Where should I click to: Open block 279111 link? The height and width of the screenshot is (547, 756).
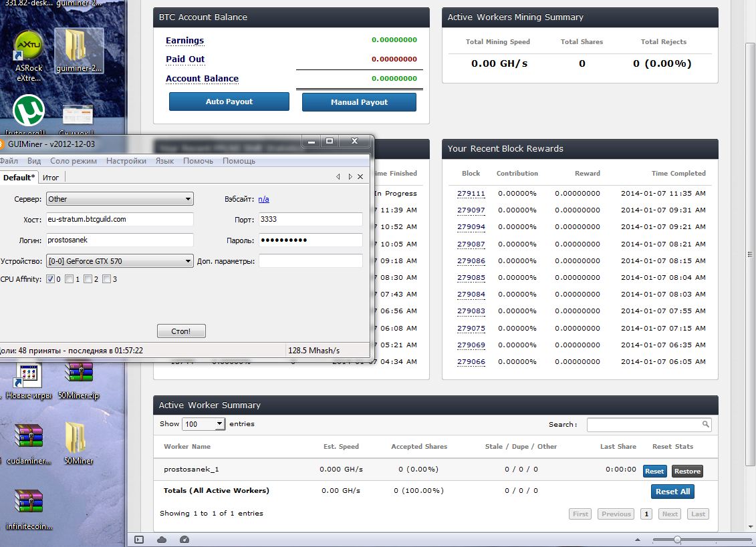click(471, 193)
